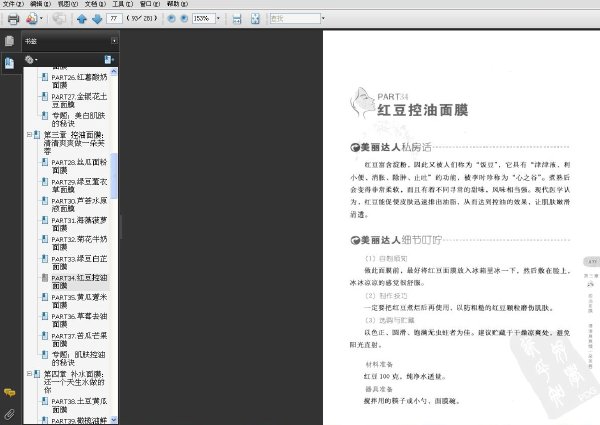This screenshot has height=425, width=600.
Task: Open the 视图 menu
Action: pos(68,4)
